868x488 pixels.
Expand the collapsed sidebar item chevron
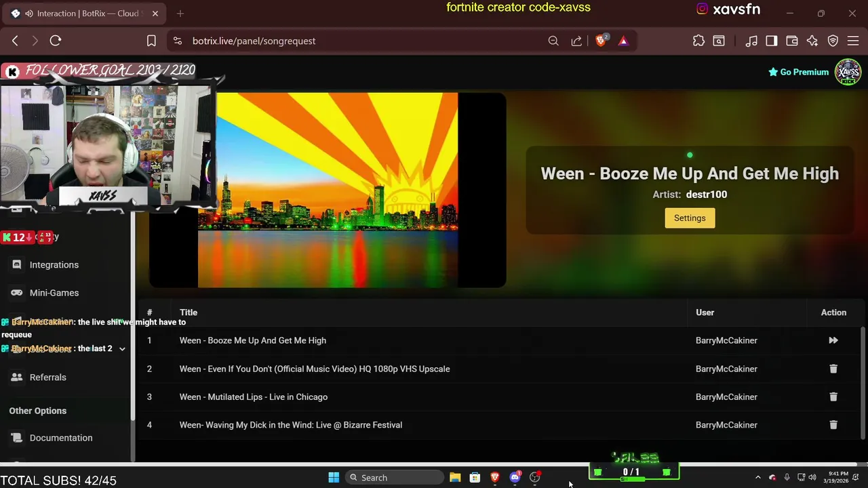click(122, 349)
